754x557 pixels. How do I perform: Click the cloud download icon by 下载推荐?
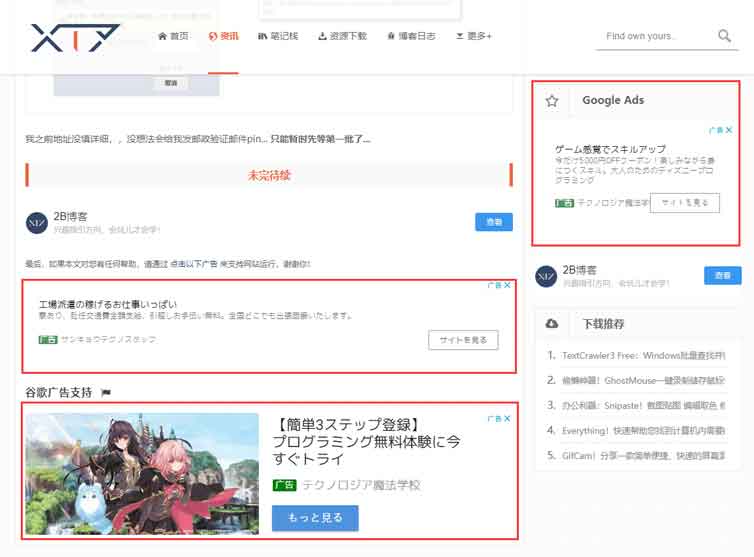click(x=552, y=324)
